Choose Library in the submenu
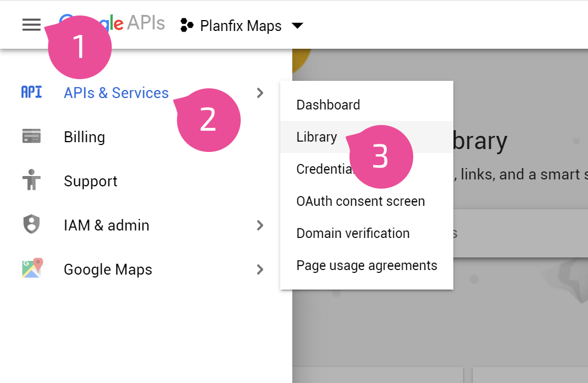Screen dimensions: 588x383 (366, 137)
